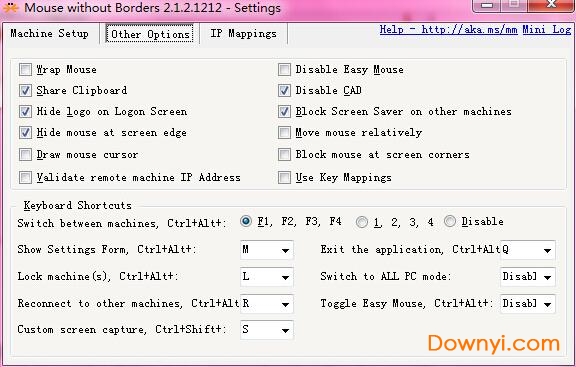Open the Reconnect to other machines dropdown

coord(267,304)
